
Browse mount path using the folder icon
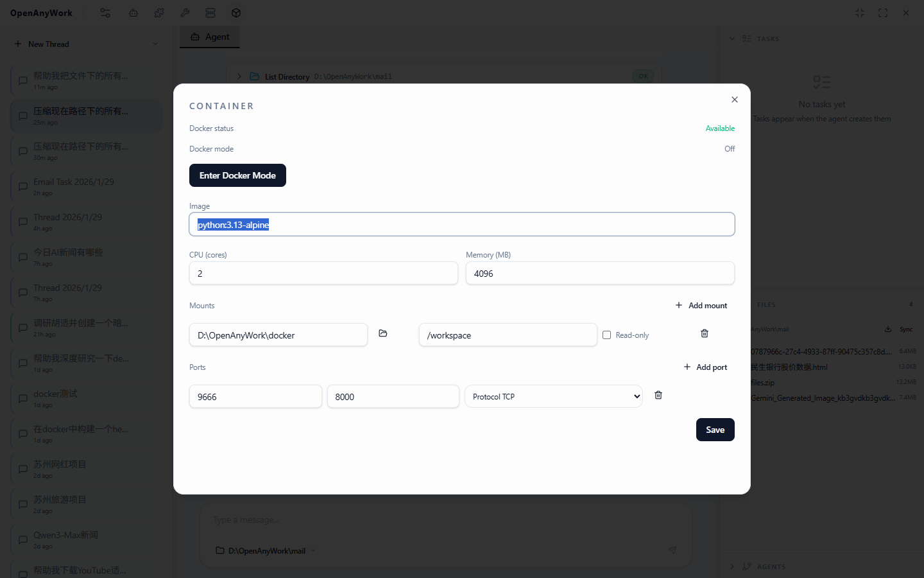coord(383,333)
